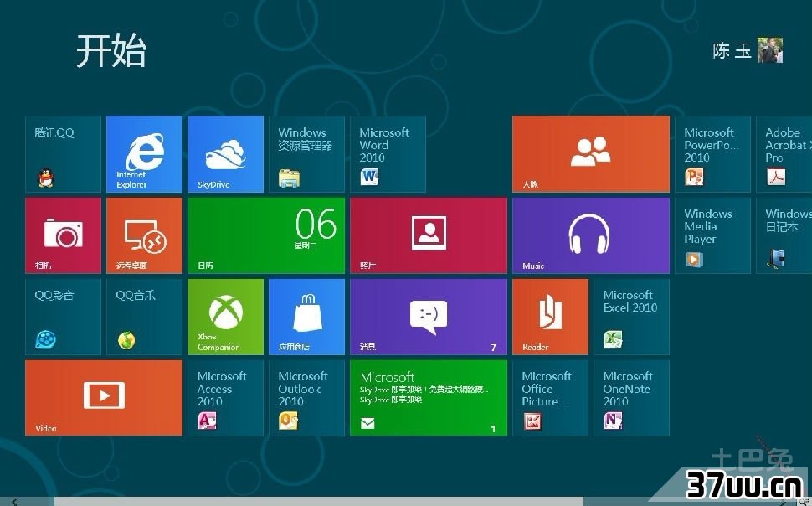Open the Video tile
The height and width of the screenshot is (506, 812).
[x=104, y=398]
